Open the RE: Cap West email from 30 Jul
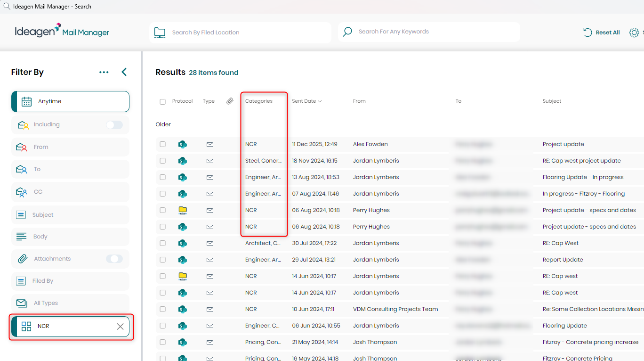This screenshot has width=644, height=361. point(560,243)
